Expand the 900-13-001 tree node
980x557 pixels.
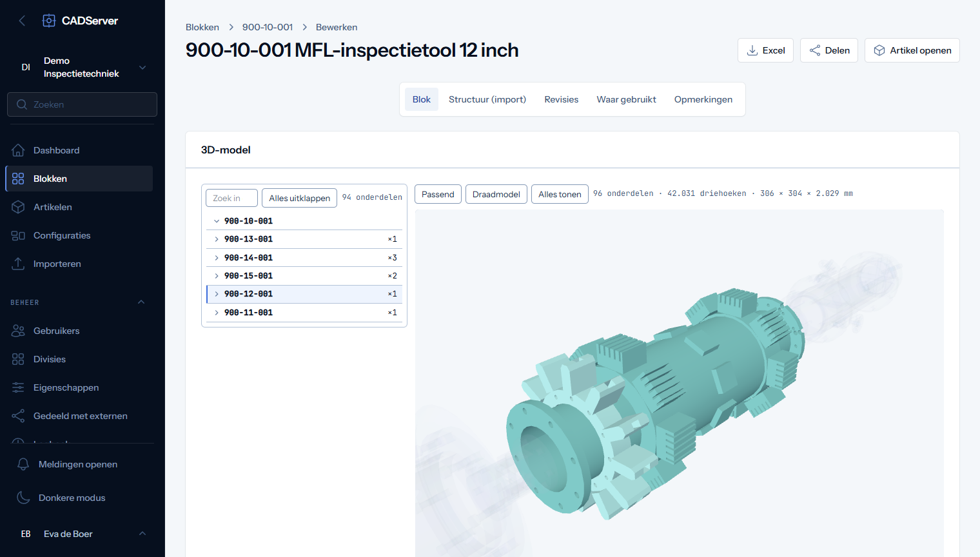[x=217, y=239]
